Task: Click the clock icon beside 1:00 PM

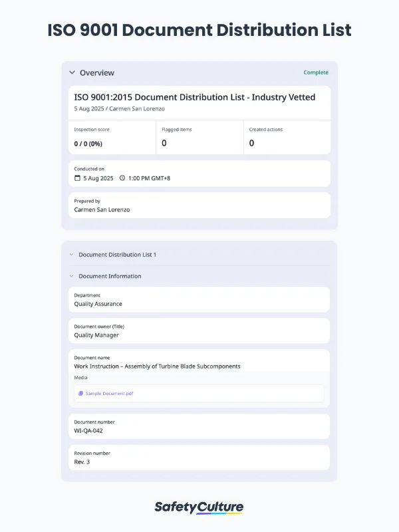Action: click(x=122, y=178)
